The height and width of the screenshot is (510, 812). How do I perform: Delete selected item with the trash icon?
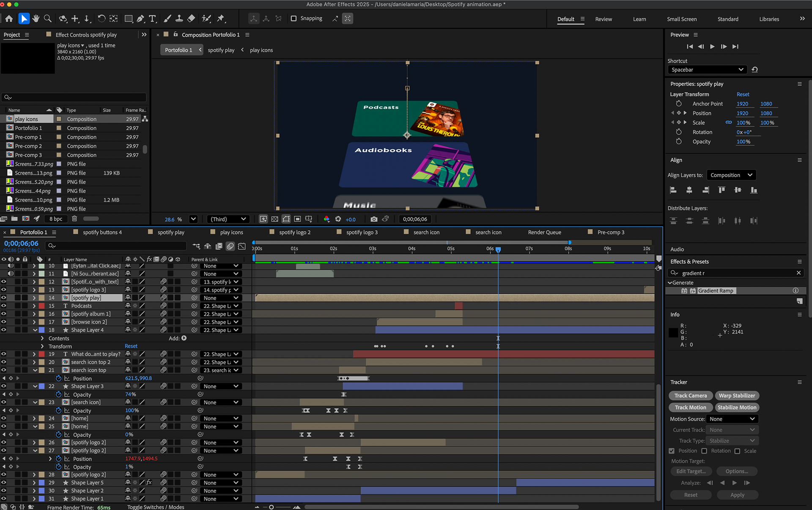[74, 218]
